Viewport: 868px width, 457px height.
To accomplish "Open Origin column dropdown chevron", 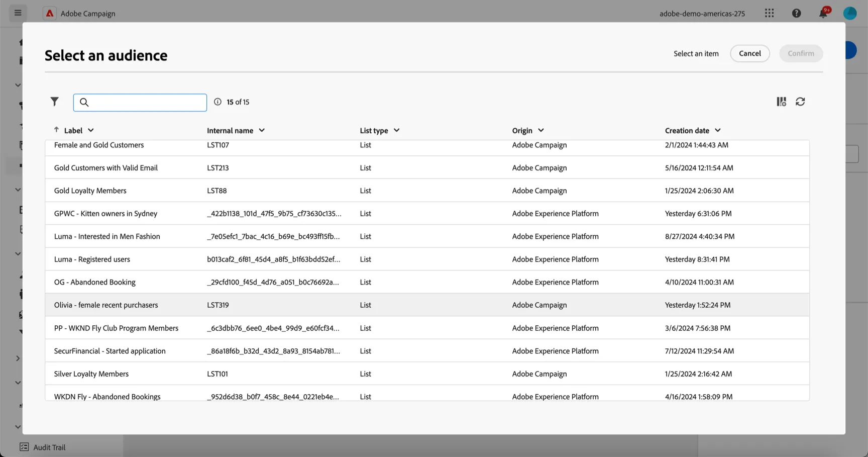I will 541,130.
